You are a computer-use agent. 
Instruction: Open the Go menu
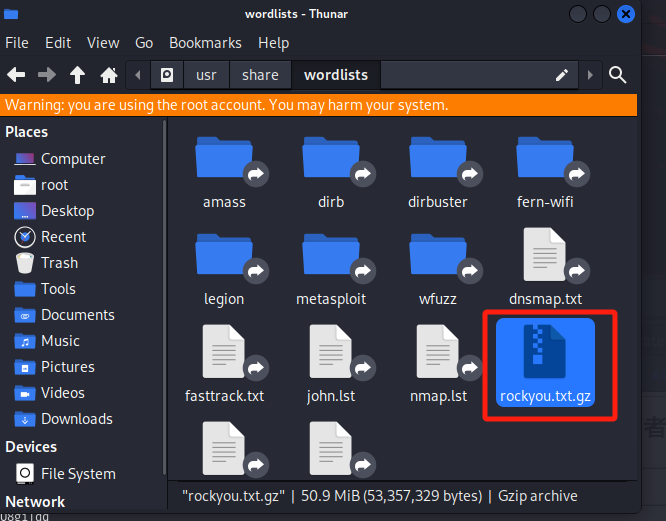click(x=144, y=43)
